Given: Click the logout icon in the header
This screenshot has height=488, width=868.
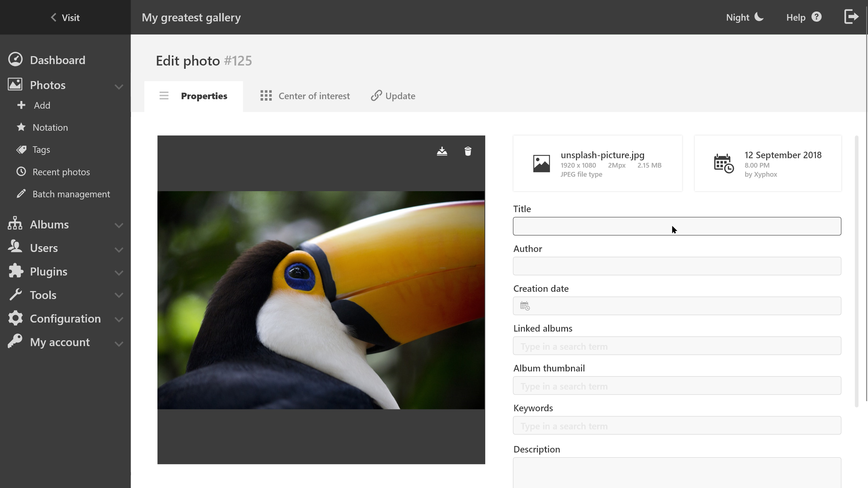Looking at the screenshot, I should tap(851, 17).
